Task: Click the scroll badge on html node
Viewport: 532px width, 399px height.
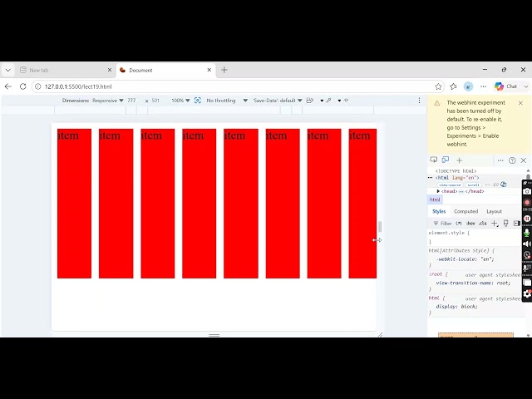Action: pyautogui.click(x=473, y=185)
